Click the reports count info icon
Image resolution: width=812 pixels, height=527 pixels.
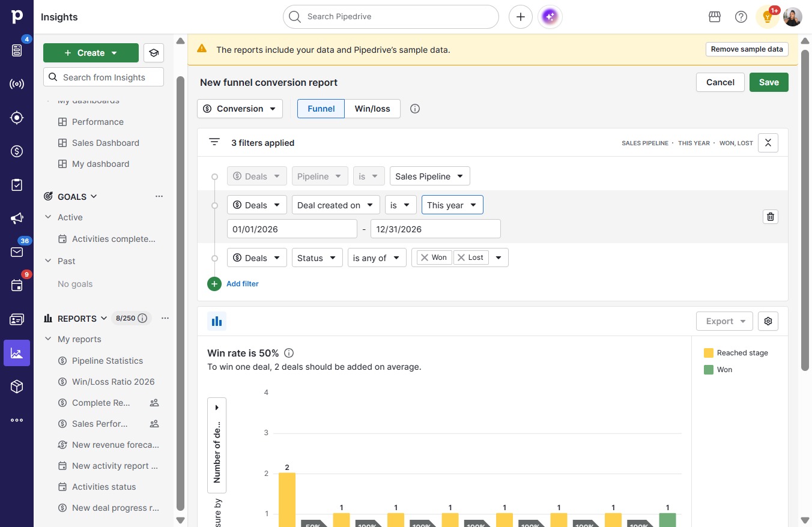click(142, 318)
